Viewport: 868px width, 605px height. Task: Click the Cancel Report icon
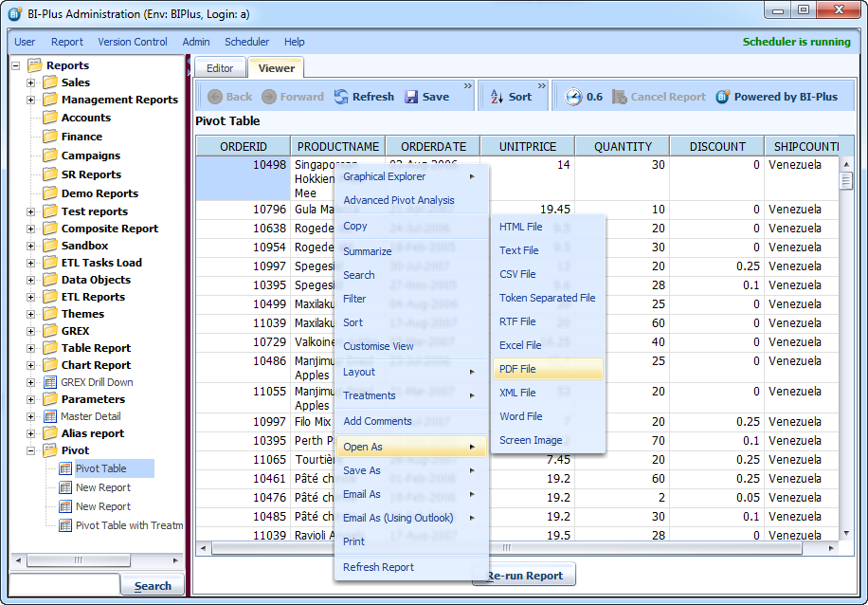point(620,97)
